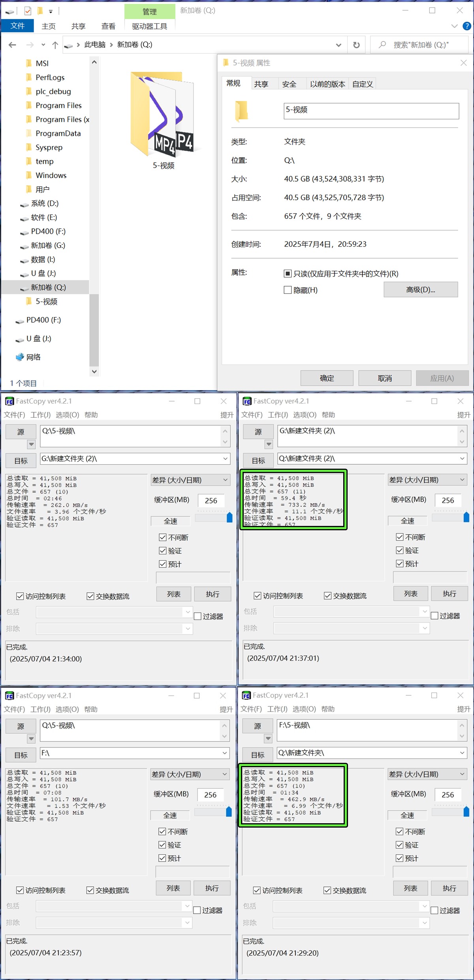This screenshot has width=474, height=980.
Task: Toggle the 隐藏(H) hidden attribute checkbox
Action: (288, 290)
